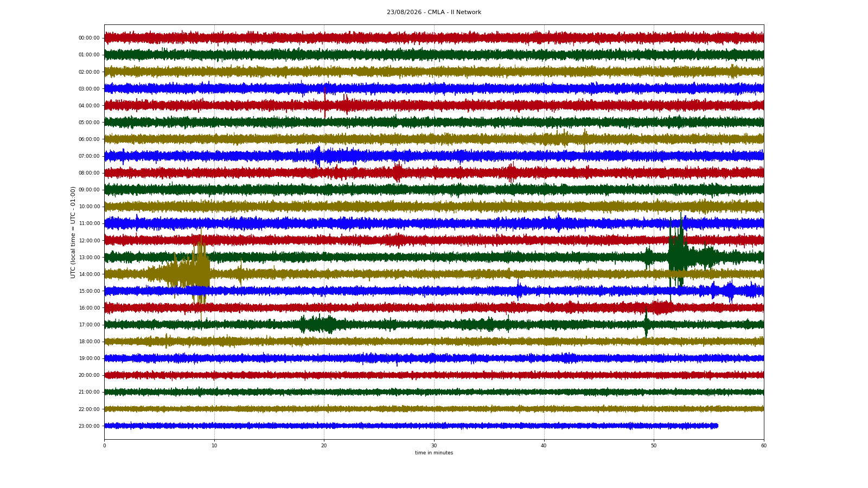Click the 04:00:00 hour label
868x488 pixels.
pos(89,106)
